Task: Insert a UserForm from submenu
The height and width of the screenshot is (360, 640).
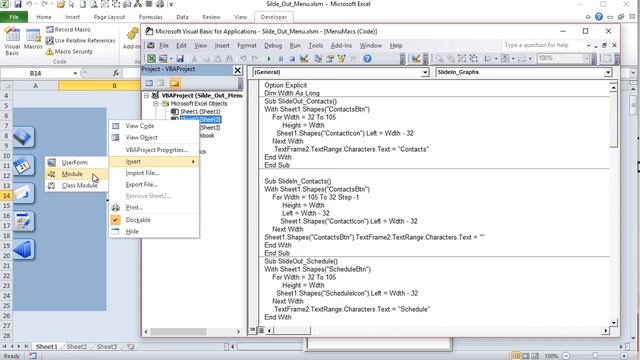Action: (77, 162)
